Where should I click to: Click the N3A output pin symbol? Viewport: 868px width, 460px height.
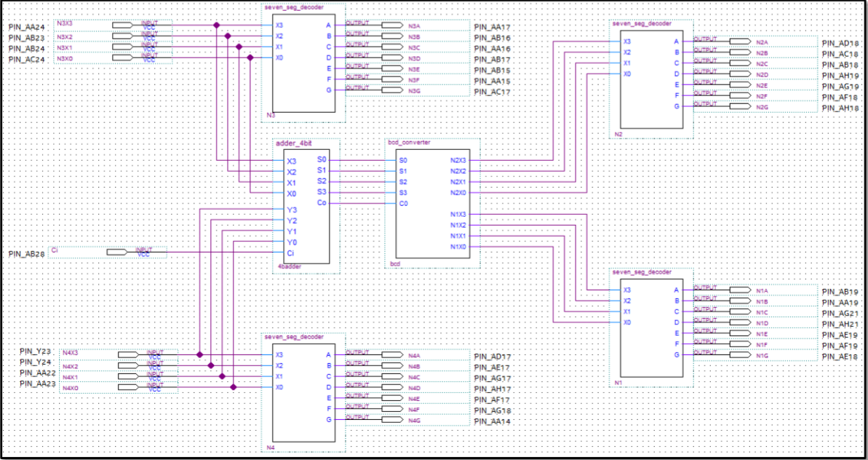pyautogui.click(x=391, y=25)
